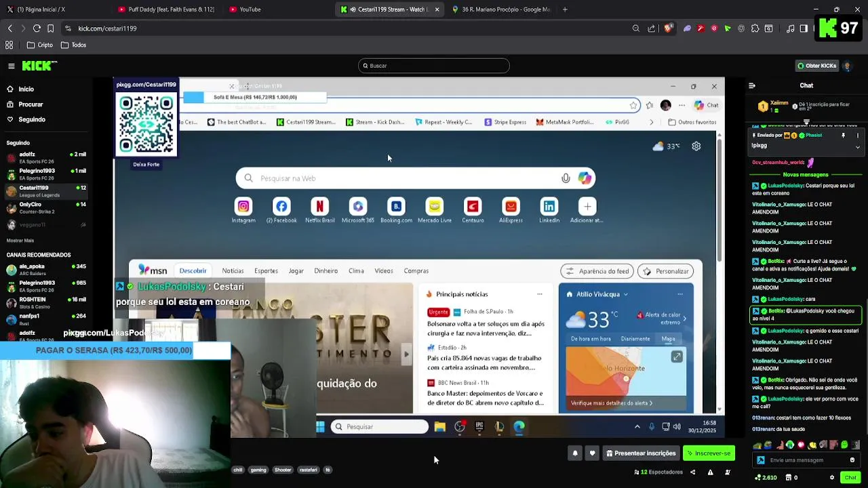The height and width of the screenshot is (488, 868).
Task: Toggle follow heart for Cestari1199
Action: tap(592, 453)
